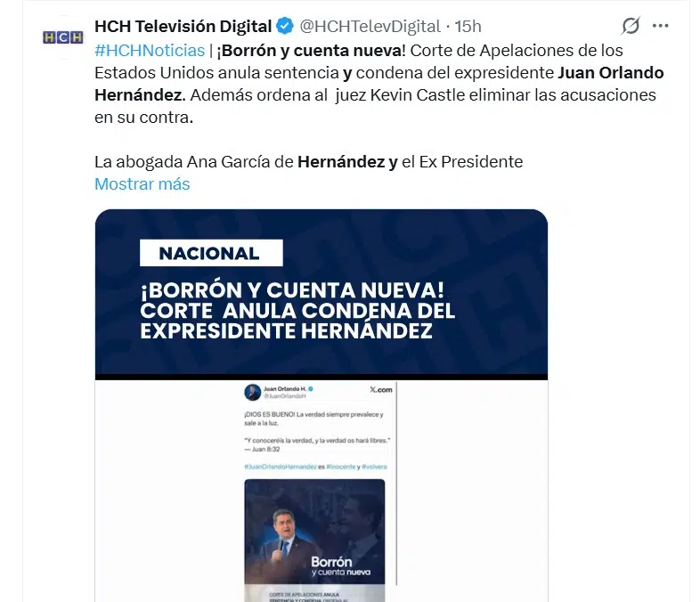Image resolution: width=700 pixels, height=602 pixels.
Task: Open the #HCHNoticias hashtag link
Action: click(150, 51)
